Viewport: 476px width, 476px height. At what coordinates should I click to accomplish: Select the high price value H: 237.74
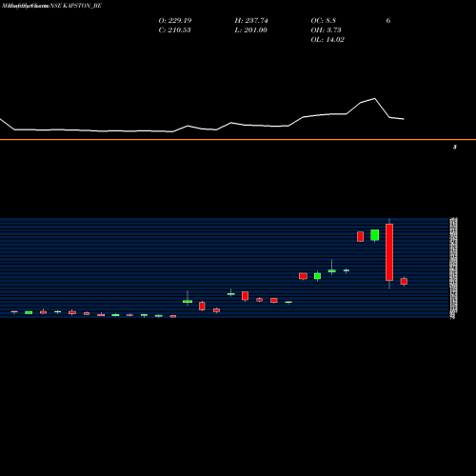click(x=251, y=20)
